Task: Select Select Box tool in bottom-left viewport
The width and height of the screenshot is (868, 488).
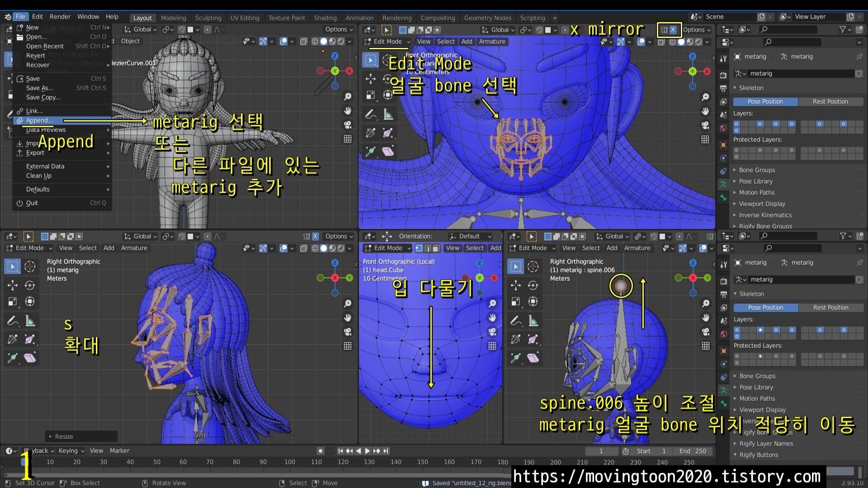Action: (13, 267)
